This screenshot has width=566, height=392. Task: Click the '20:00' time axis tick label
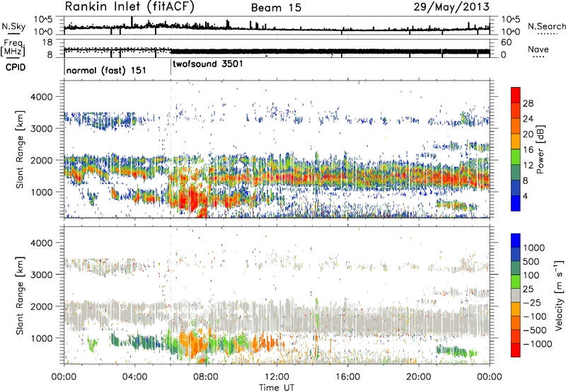(418, 377)
